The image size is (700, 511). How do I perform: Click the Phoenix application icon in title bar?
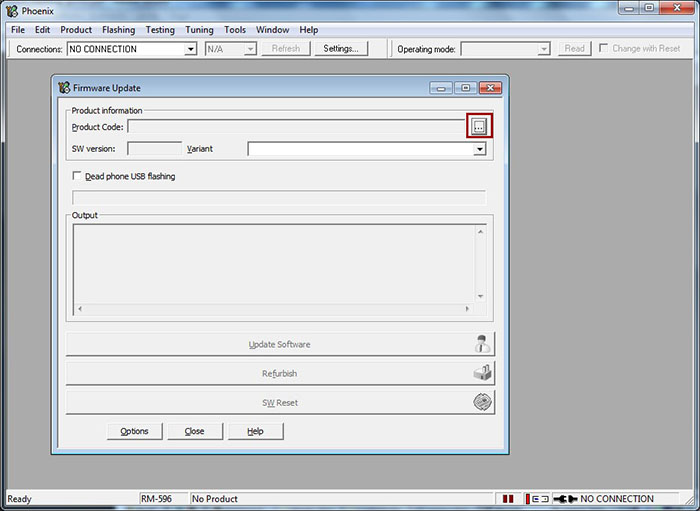tap(12, 11)
